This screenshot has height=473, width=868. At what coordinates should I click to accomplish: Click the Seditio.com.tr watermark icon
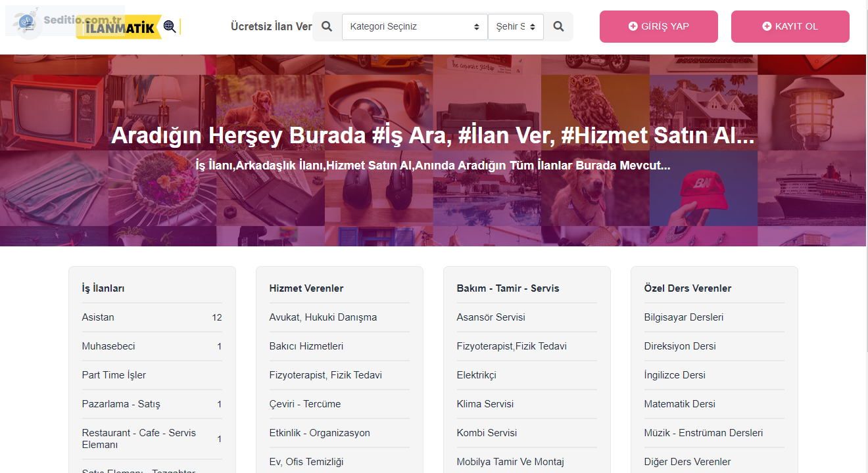[x=28, y=22]
